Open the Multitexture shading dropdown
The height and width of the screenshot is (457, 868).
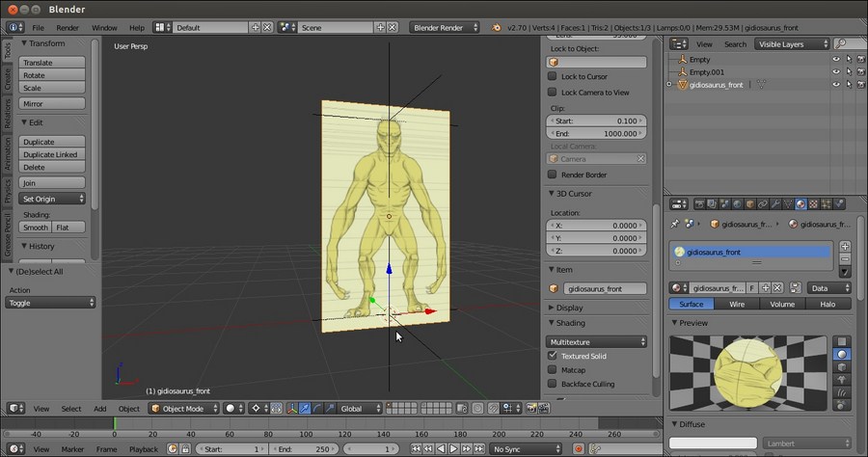597,342
